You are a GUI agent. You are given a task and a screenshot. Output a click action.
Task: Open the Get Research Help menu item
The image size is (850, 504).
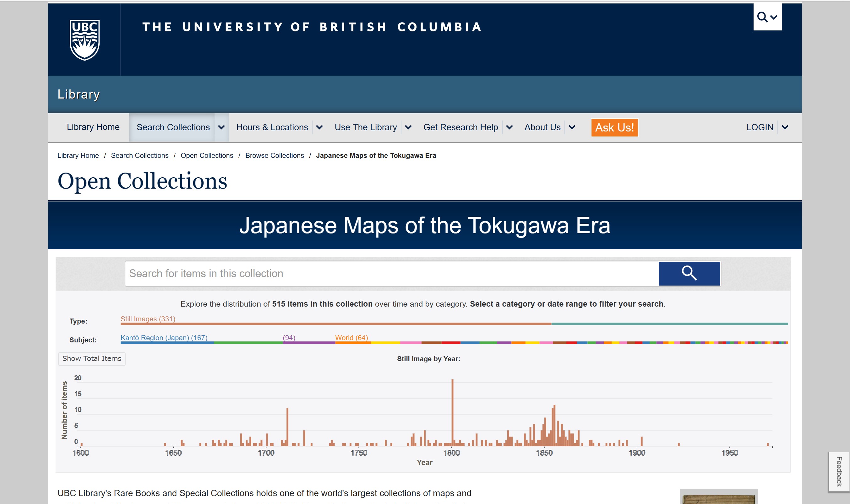[460, 127]
